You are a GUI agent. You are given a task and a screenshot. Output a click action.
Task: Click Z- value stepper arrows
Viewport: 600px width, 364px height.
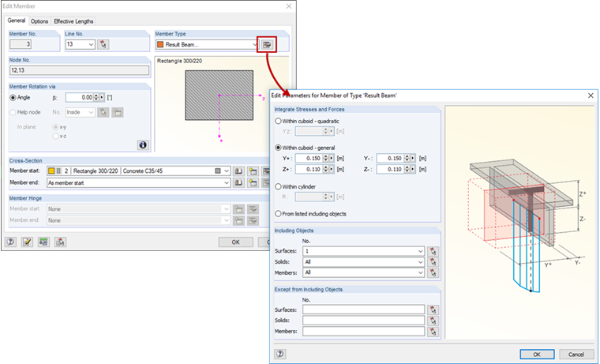coord(407,169)
